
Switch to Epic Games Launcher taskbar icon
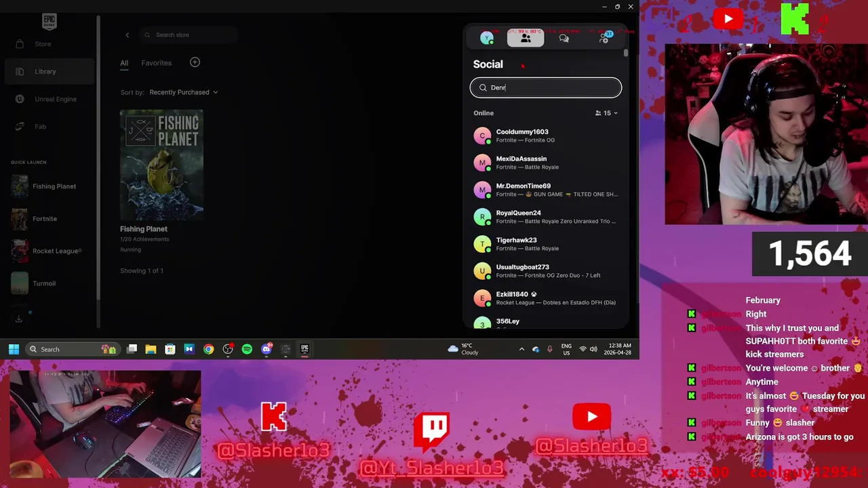tap(304, 349)
